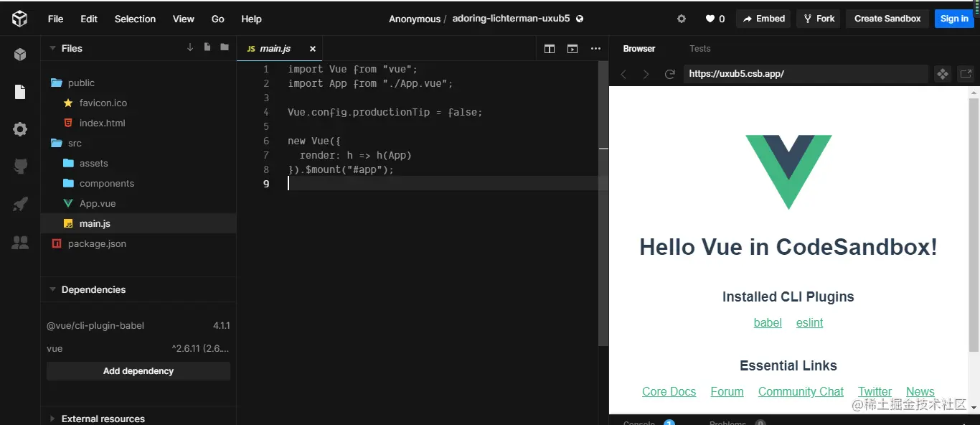The width and height of the screenshot is (980, 425).
Task: Open the GitHub sidebar icon
Action: click(20, 167)
